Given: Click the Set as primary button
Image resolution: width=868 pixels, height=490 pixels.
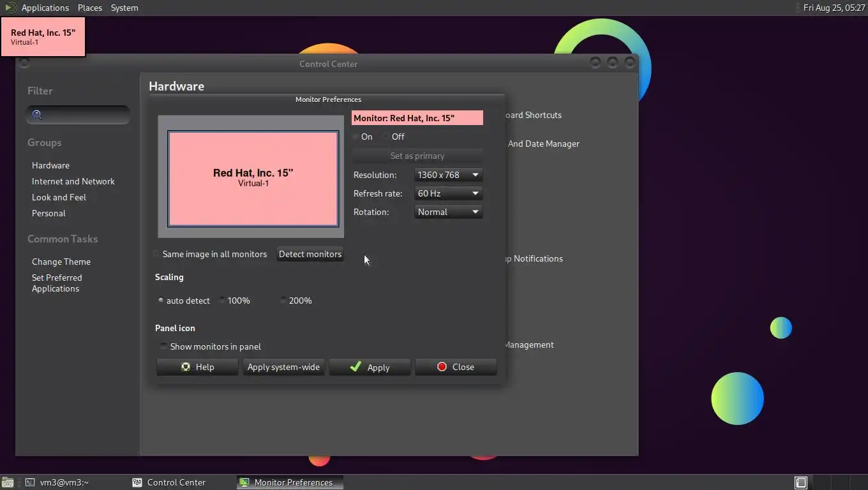Looking at the screenshot, I should click(x=417, y=156).
